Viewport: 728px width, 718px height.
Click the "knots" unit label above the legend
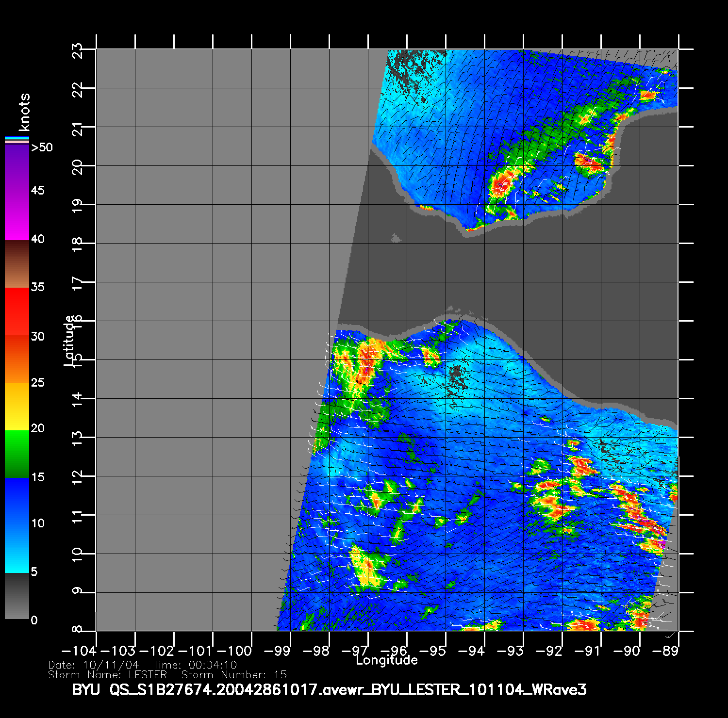pyautogui.click(x=24, y=113)
